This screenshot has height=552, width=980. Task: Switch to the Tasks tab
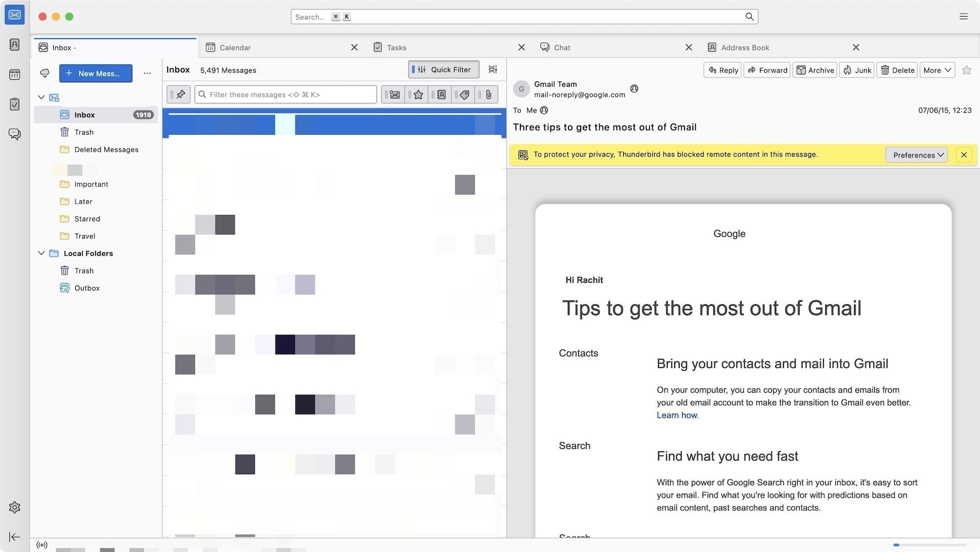pos(396,48)
